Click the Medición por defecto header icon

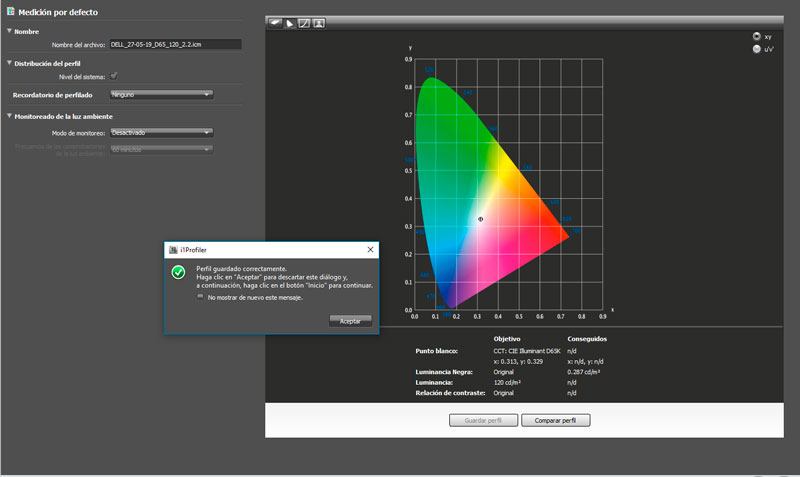pos(10,10)
